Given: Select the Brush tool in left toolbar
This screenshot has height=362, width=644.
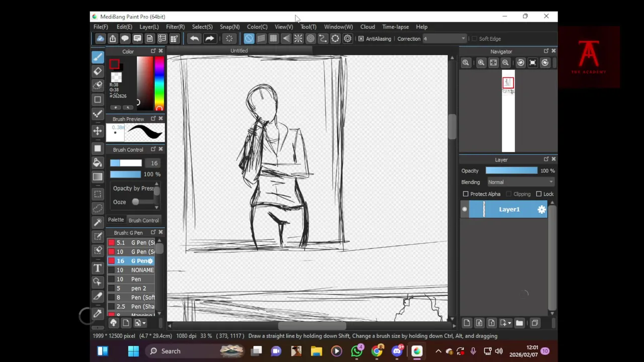Looking at the screenshot, I should pyautogui.click(x=98, y=57).
